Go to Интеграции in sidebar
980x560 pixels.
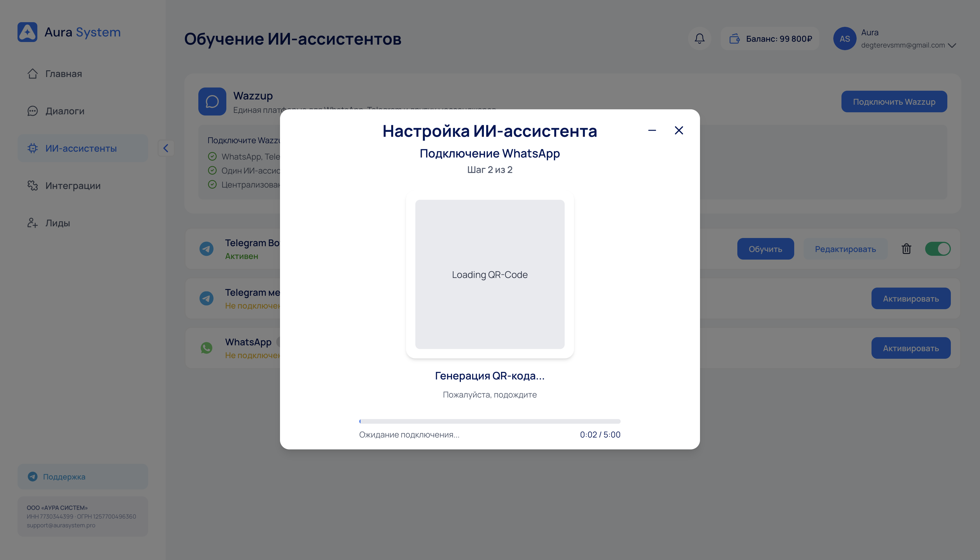coord(73,186)
